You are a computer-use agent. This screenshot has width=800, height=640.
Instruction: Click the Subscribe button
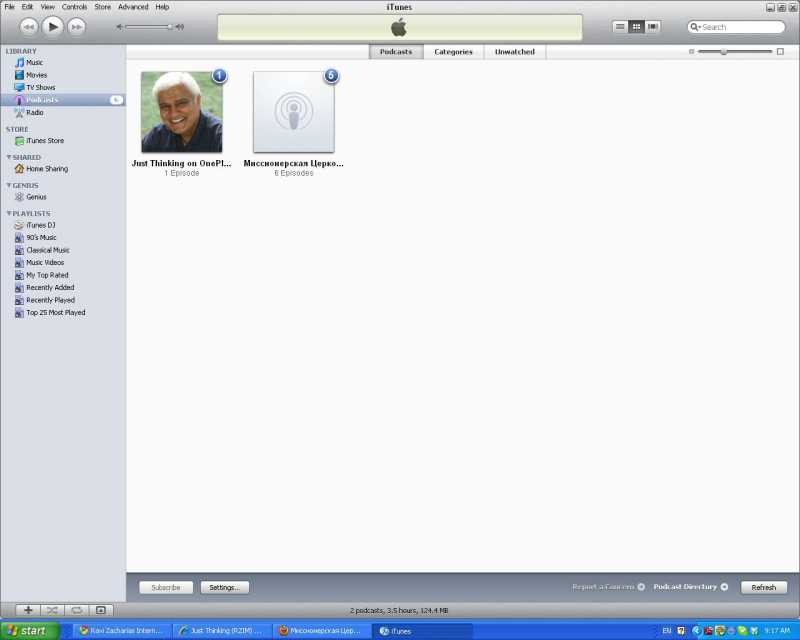point(166,587)
